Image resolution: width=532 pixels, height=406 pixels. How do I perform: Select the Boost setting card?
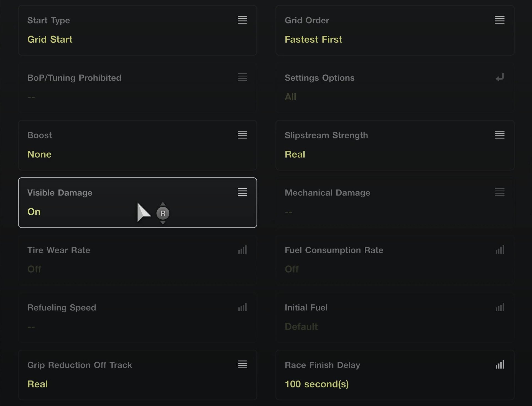(137, 145)
